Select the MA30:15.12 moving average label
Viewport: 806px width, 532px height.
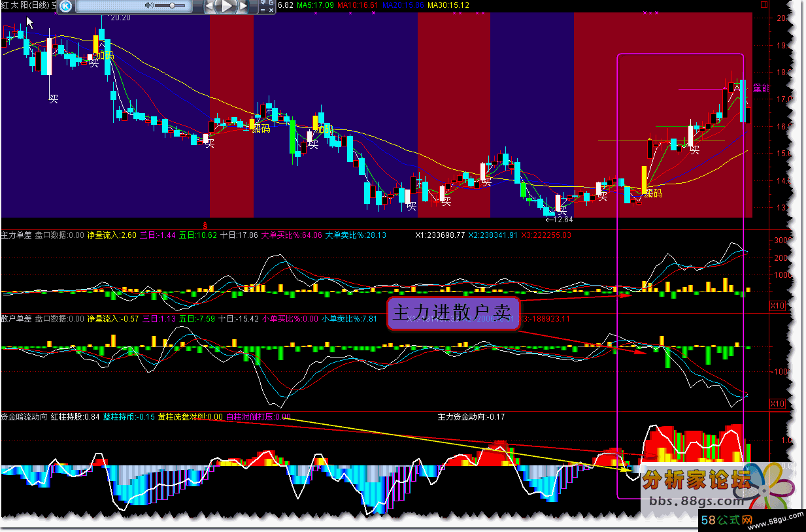[448, 5]
